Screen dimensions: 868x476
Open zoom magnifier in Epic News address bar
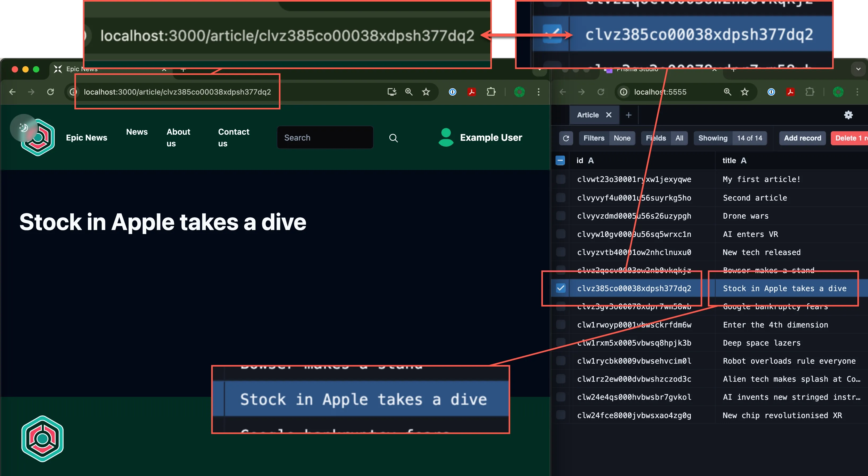point(409,92)
